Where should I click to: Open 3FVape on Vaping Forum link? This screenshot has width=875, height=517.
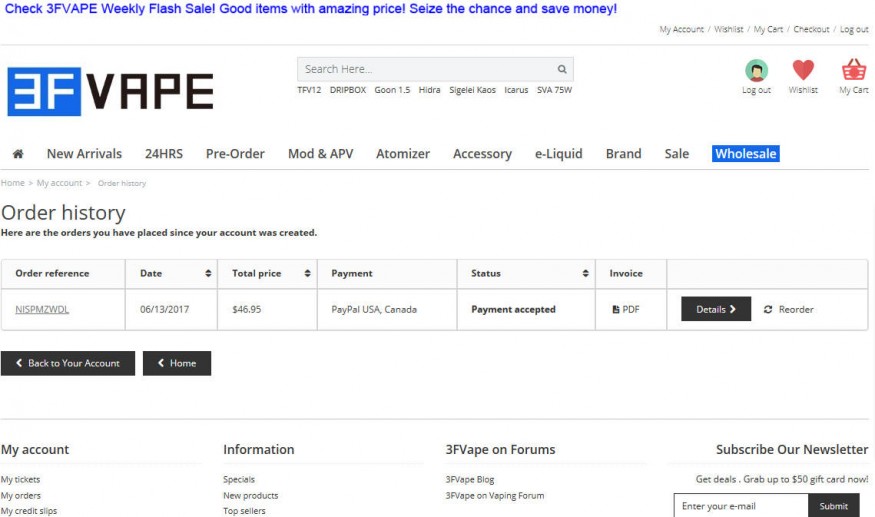pyautogui.click(x=495, y=496)
